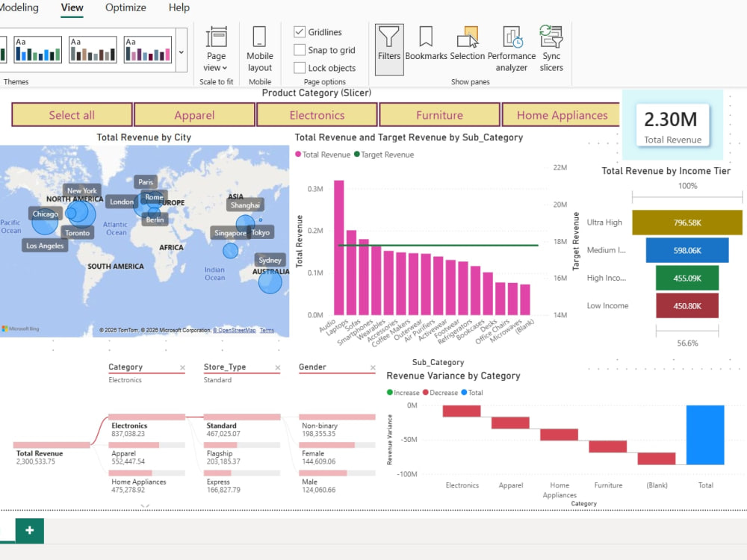The image size is (747, 560).
Task: Expand more categories with the down chevron
Action: point(146,505)
